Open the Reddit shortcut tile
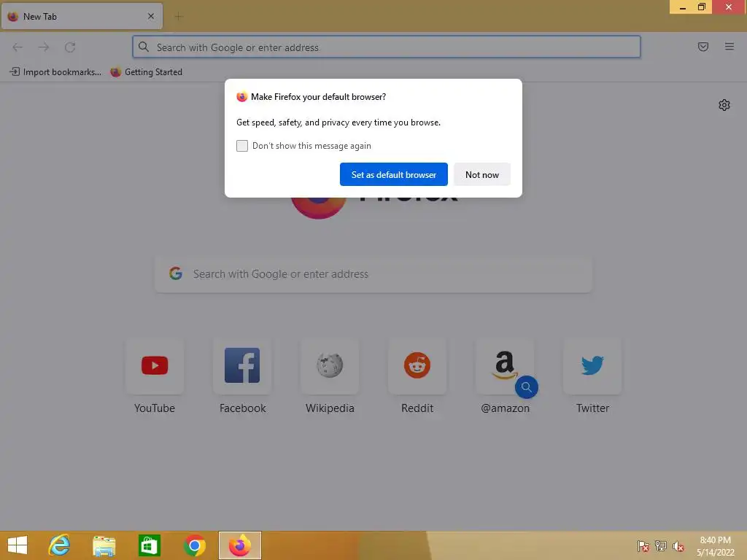The height and width of the screenshot is (560, 747). point(417,366)
